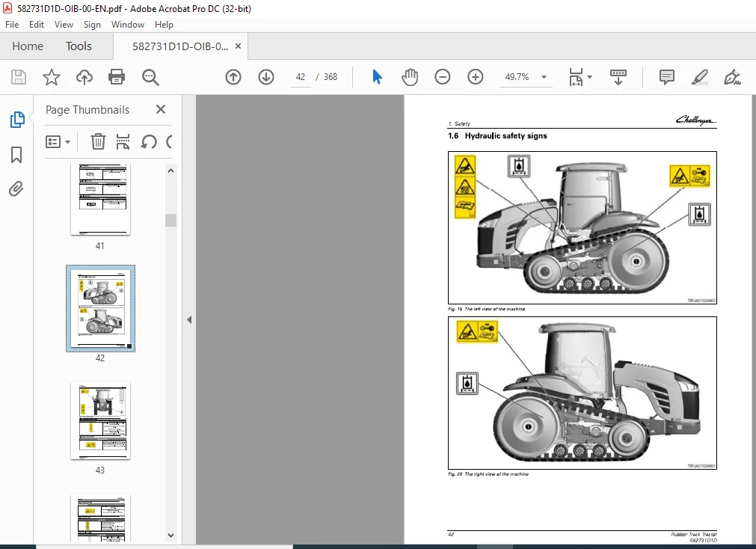Switch to the Home tab
This screenshot has width=756, height=549.
click(28, 46)
